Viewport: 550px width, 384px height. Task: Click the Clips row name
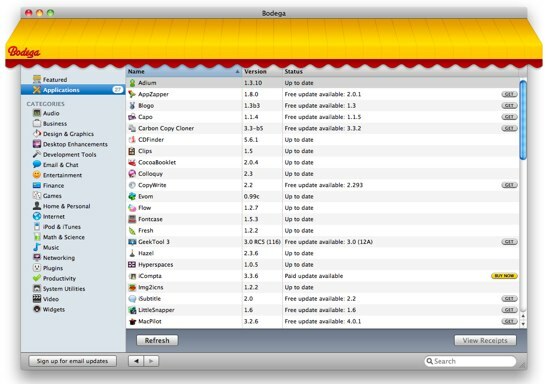tap(145, 151)
